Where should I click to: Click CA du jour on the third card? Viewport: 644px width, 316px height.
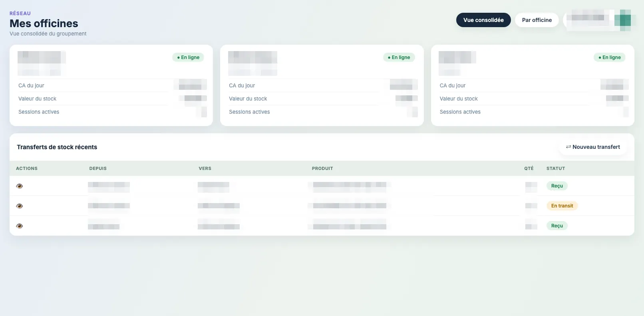click(453, 85)
